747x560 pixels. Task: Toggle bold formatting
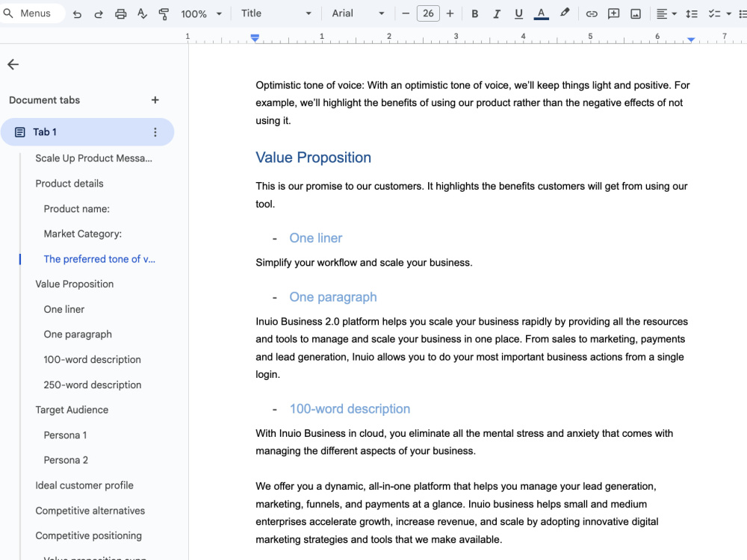474,13
